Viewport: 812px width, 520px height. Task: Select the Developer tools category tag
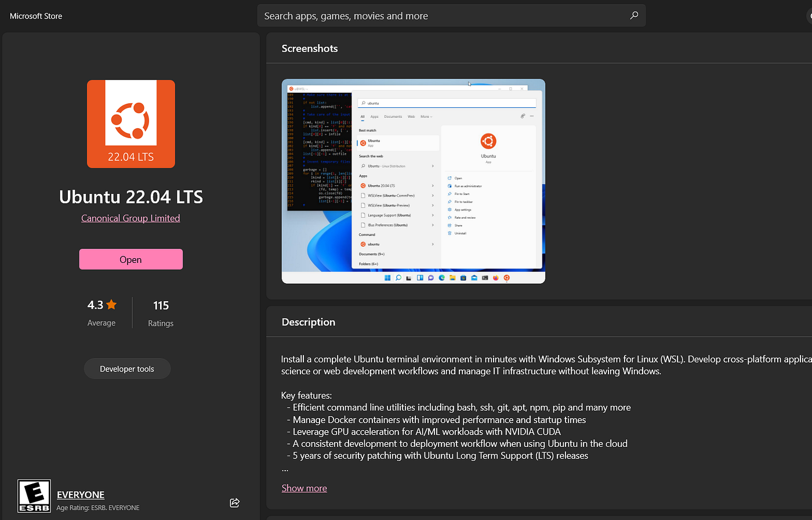[x=127, y=369]
